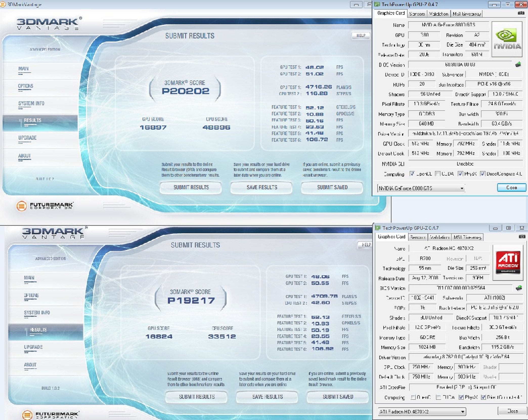528x420 pixels.
Task: Click ForceWare driver version field in NVIDIA GPU-Z
Action: [465, 133]
